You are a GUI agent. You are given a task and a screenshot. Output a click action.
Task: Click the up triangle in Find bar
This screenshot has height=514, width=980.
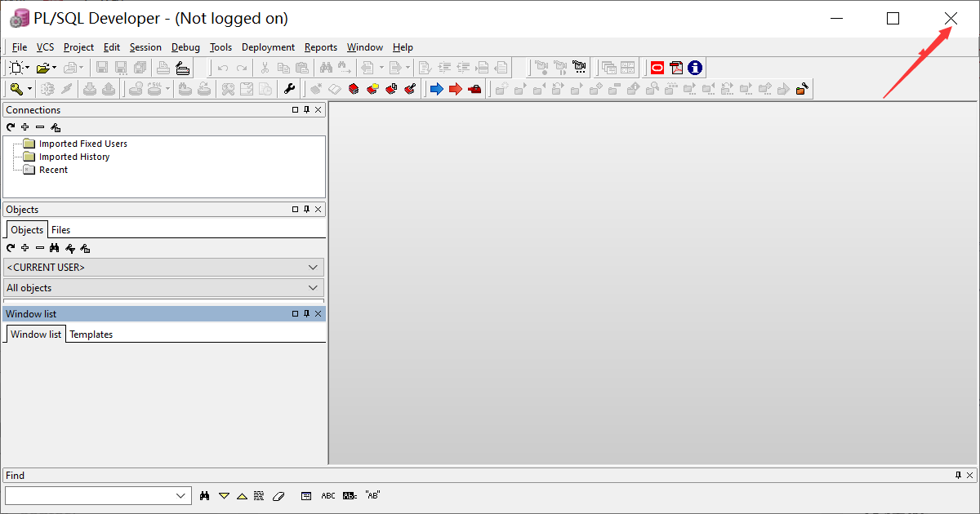[242, 495]
